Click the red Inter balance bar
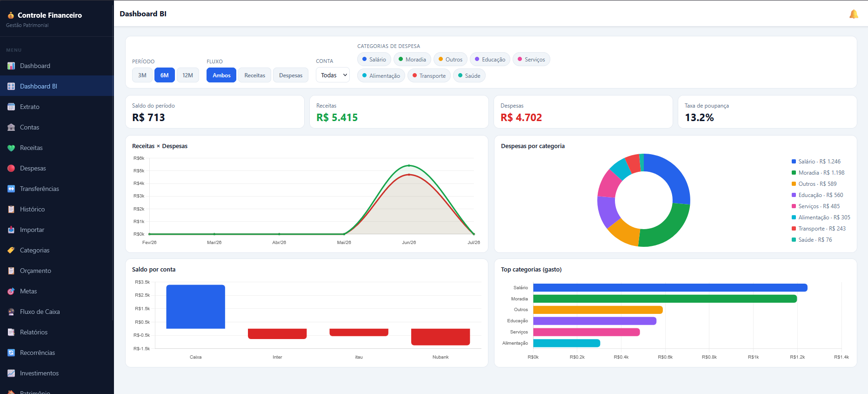This screenshot has width=868, height=394. [x=277, y=333]
